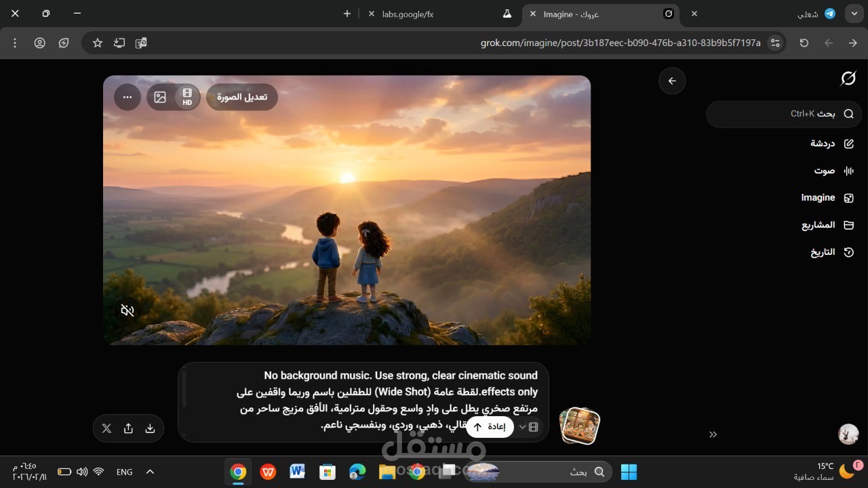Select the Imagine - غروك tab
The height and width of the screenshot is (488, 868).
click(600, 14)
